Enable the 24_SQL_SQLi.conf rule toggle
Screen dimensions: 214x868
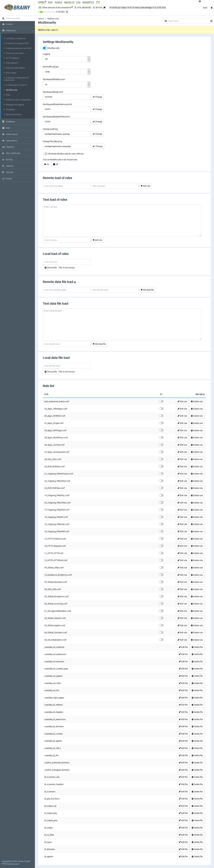click(x=161, y=459)
